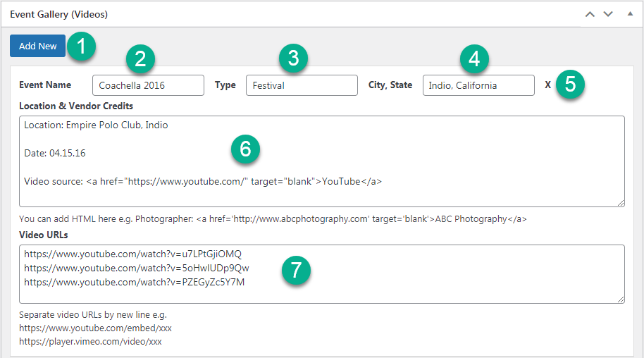Click the 'You can add HTML here' hint
Screen dimensions: 644x358
(273, 218)
